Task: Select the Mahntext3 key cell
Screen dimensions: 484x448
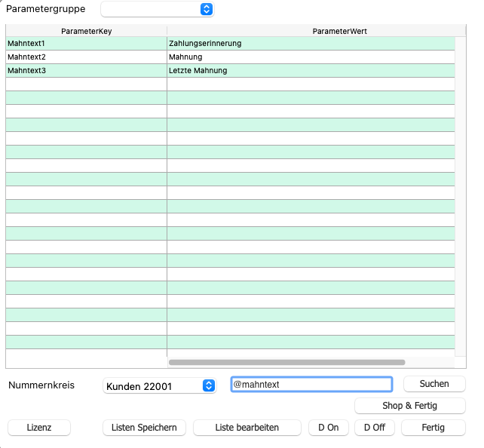Action: click(x=87, y=71)
